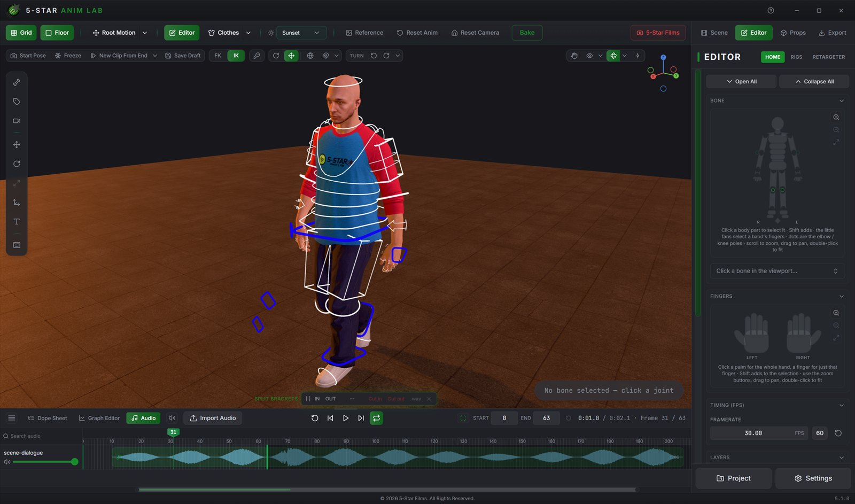Click the Bake button
Viewport: 855px width, 504px height.
click(527, 33)
